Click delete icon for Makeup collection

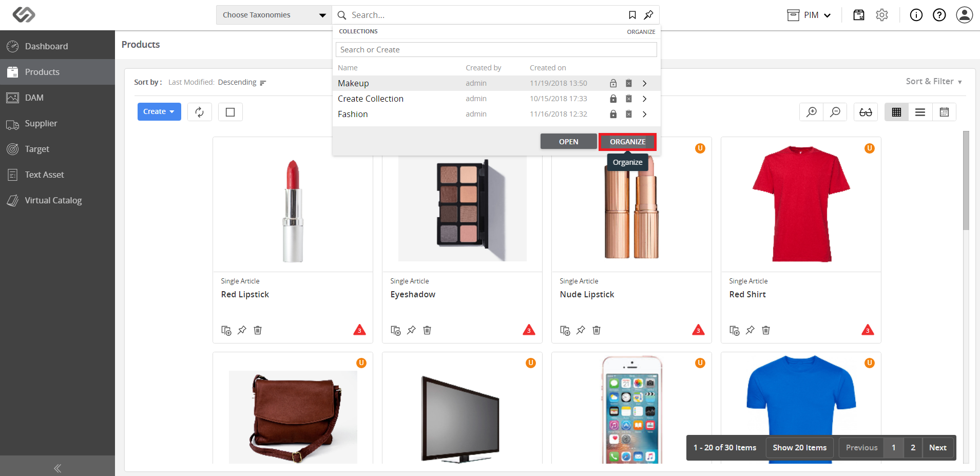(628, 83)
